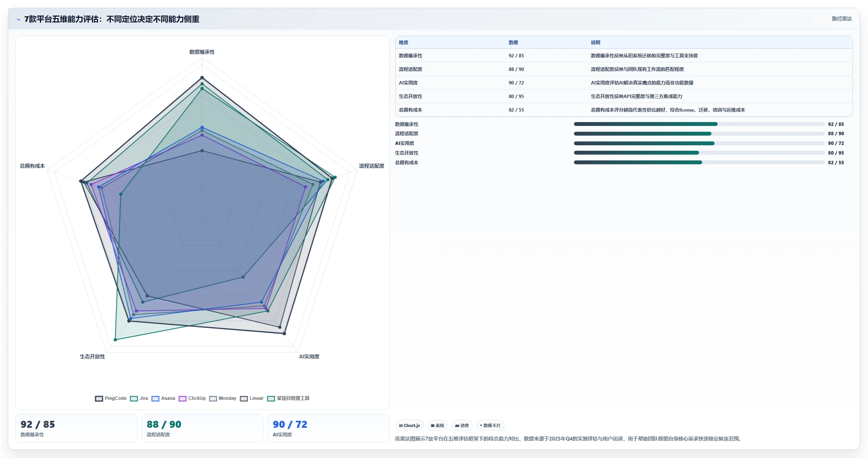Click radar axis label 总拥有成本
This screenshot has height=458, width=868.
pos(32,166)
